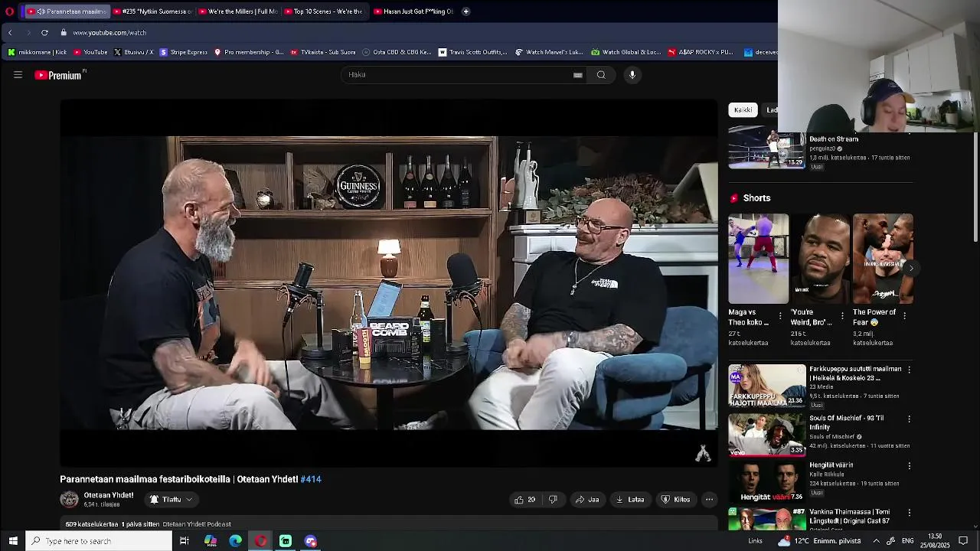
Task: Open Hengität väärin video thumbnail
Action: (x=766, y=482)
